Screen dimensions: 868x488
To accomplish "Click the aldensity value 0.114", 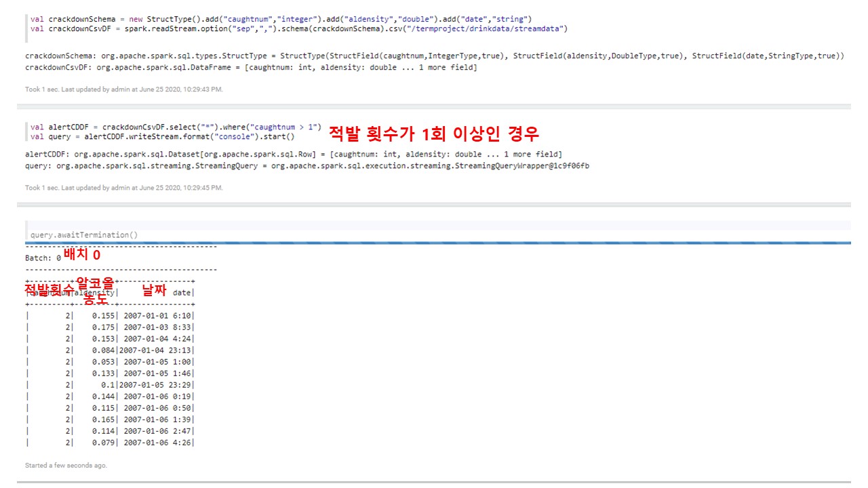I will 104,431.
